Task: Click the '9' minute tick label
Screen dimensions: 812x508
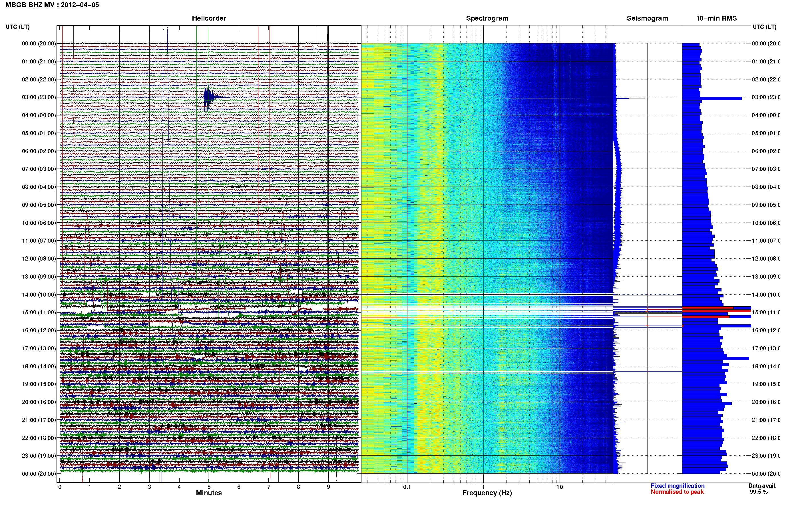Action: [328, 487]
